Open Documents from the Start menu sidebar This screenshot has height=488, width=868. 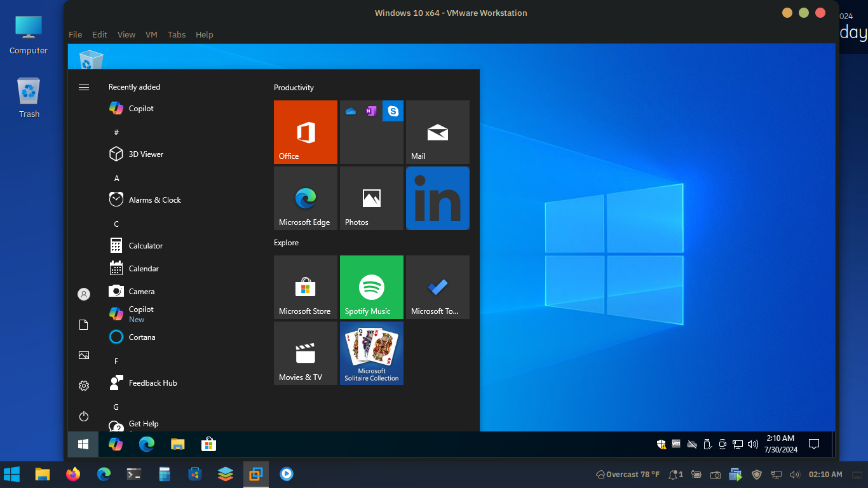[84, 325]
